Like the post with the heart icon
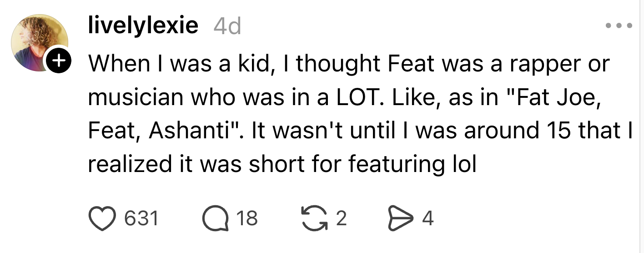Image resolution: width=644 pixels, height=253 pixels. point(102,218)
